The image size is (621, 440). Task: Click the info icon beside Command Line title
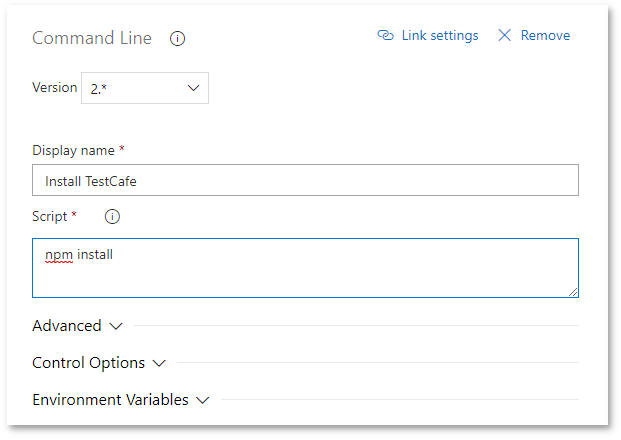[x=178, y=39]
